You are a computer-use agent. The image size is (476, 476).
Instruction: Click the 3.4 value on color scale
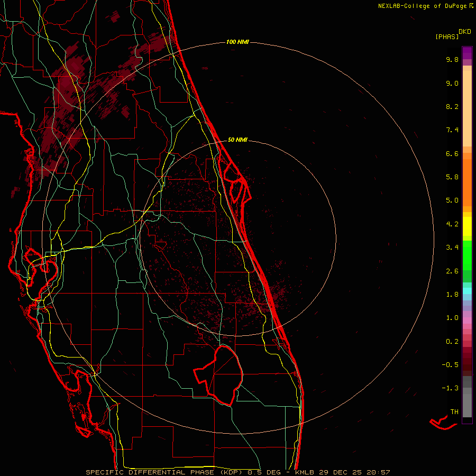click(452, 248)
